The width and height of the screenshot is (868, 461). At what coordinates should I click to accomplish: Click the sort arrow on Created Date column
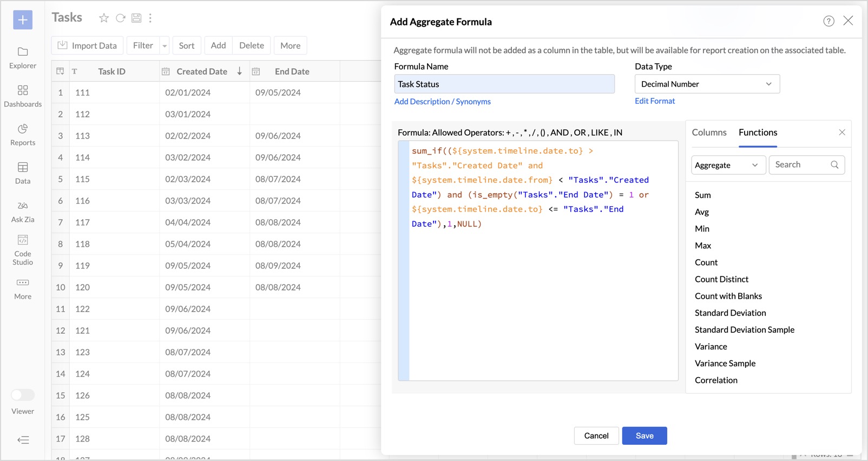239,71
